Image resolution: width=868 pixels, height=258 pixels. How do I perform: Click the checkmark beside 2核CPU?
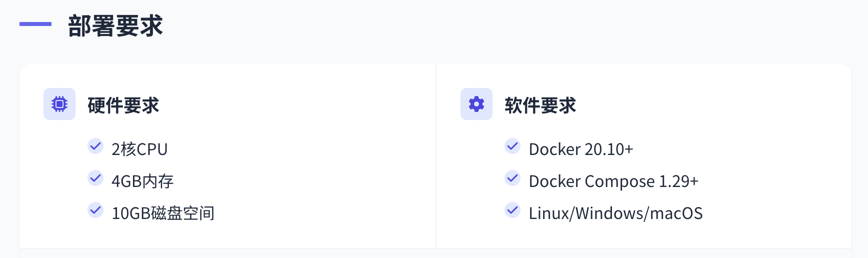(x=95, y=146)
